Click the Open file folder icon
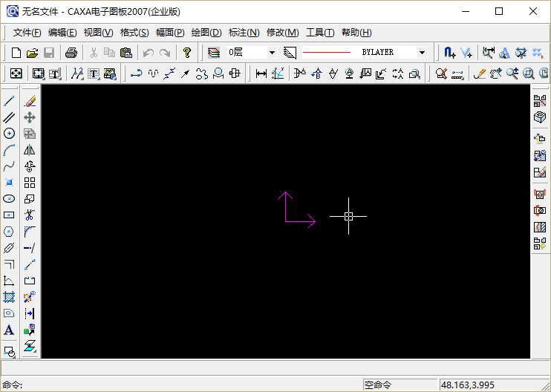The image size is (551, 392). pyautogui.click(x=32, y=53)
